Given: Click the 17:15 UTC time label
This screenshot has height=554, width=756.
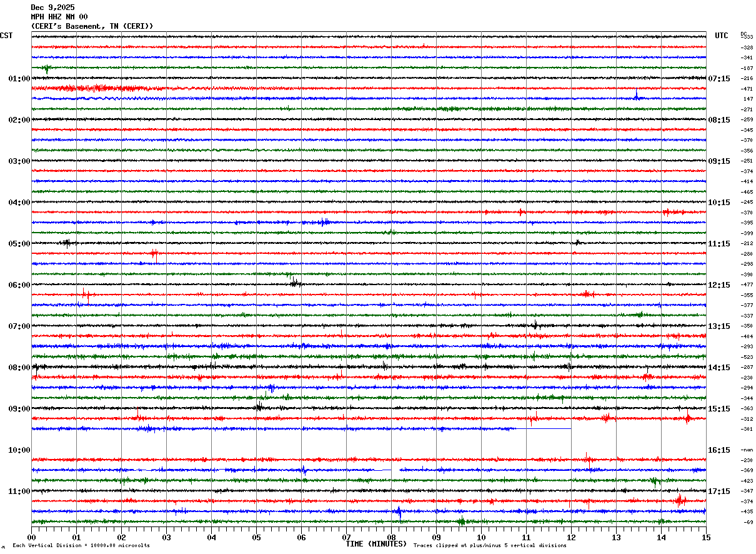Looking at the screenshot, I should coord(719,491).
